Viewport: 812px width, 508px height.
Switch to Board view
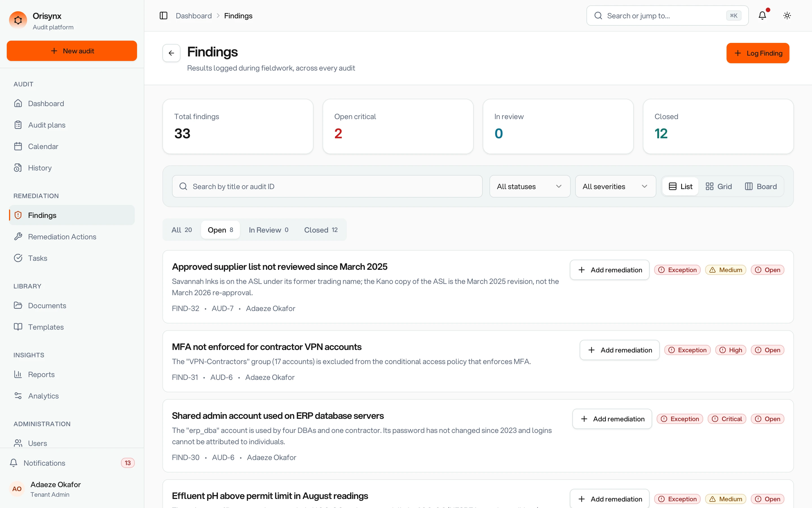point(761,187)
